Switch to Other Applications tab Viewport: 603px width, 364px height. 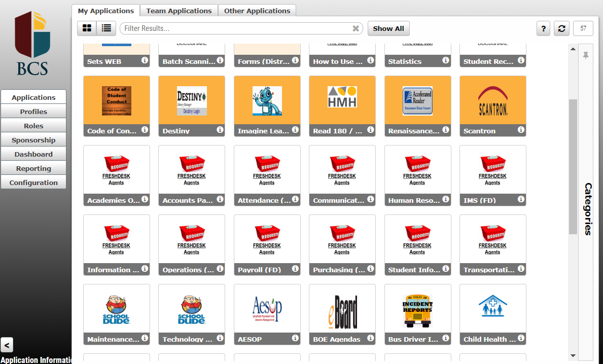tap(257, 11)
